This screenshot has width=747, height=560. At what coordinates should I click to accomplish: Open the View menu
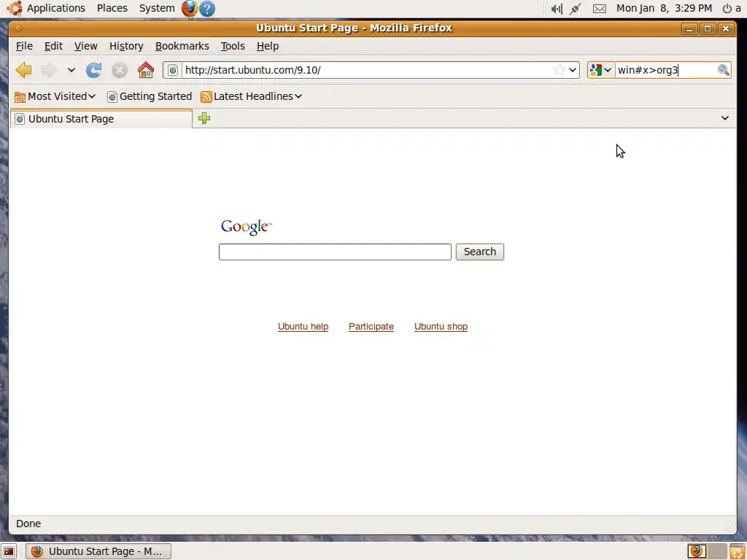[86, 46]
